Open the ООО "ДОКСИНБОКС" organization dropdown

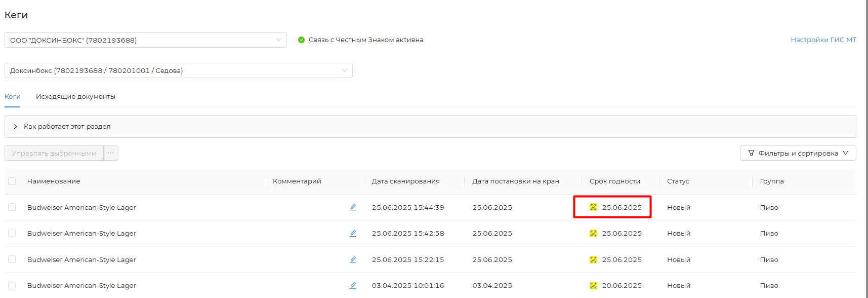[145, 40]
